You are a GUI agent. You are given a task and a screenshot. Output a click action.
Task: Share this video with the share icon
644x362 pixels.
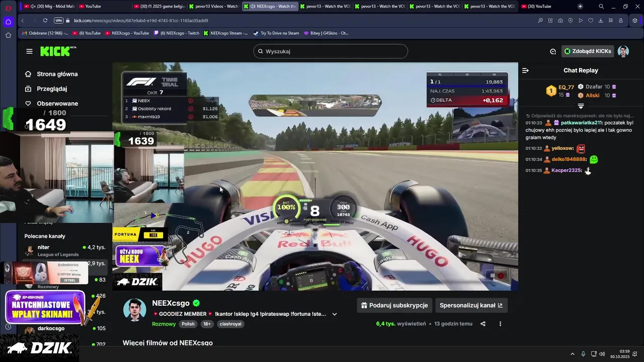coord(483,324)
